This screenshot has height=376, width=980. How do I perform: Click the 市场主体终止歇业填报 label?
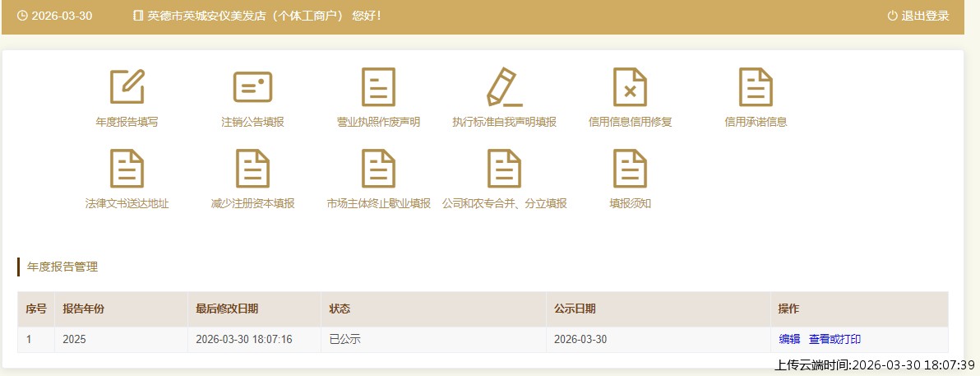pyautogui.click(x=378, y=203)
